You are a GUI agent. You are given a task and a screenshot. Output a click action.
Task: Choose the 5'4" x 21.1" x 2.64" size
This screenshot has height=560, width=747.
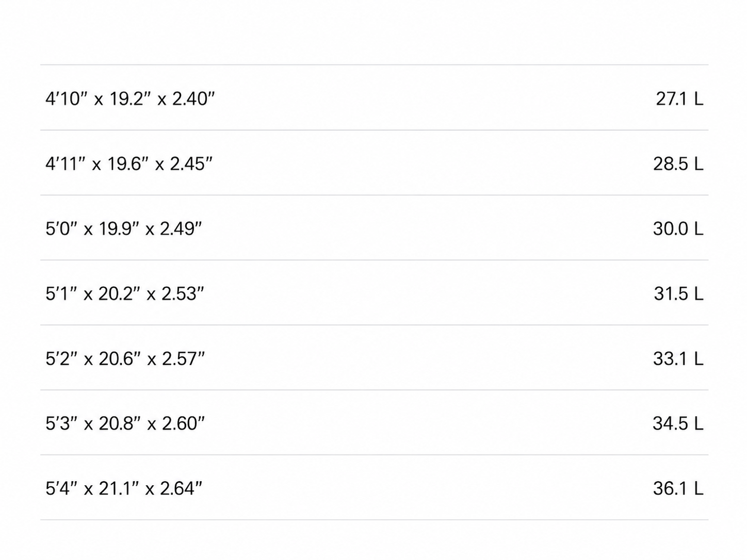[x=124, y=488]
